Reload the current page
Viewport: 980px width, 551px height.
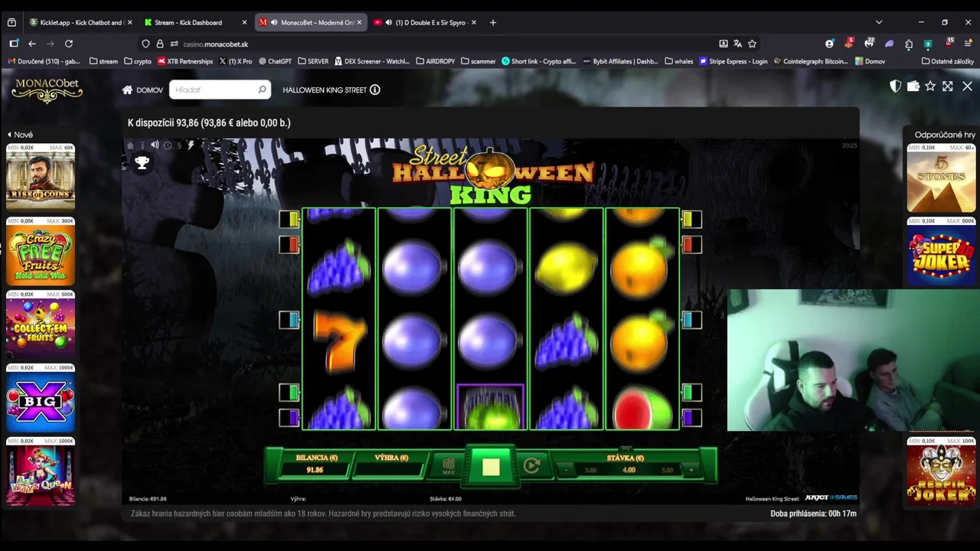click(x=69, y=44)
